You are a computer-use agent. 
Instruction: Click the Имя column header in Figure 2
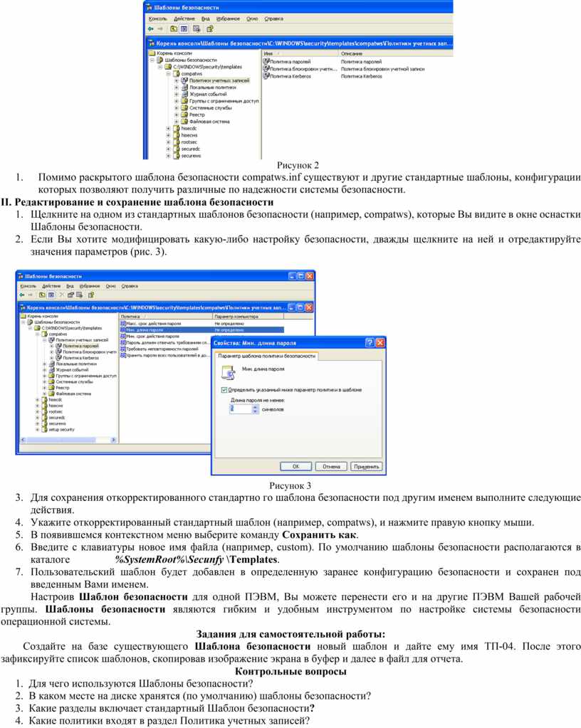click(300, 54)
